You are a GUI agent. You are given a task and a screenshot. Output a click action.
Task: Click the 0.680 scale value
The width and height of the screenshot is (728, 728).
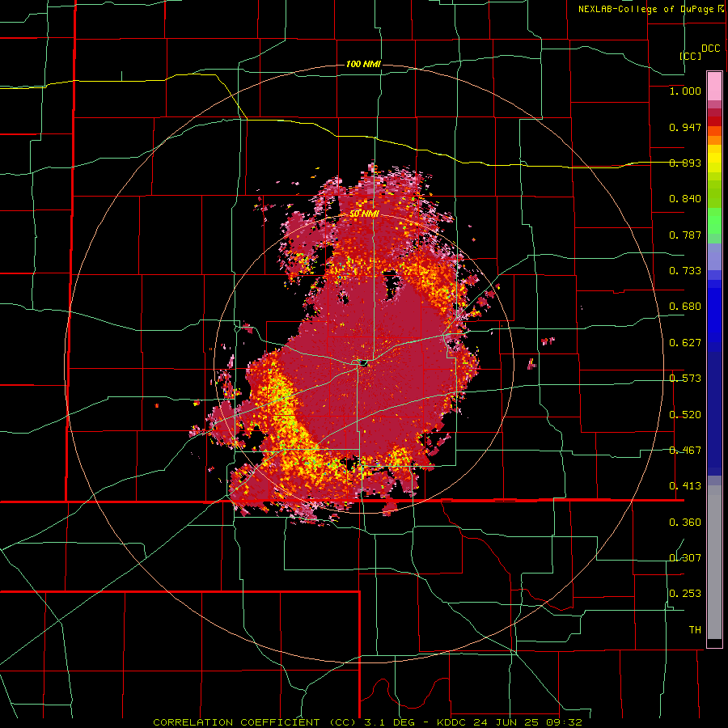click(x=685, y=307)
